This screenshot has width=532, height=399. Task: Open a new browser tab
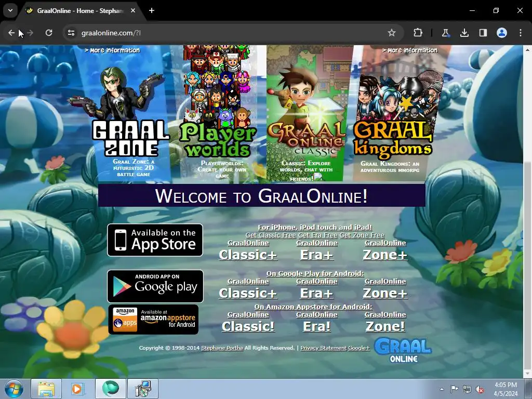pos(152,10)
